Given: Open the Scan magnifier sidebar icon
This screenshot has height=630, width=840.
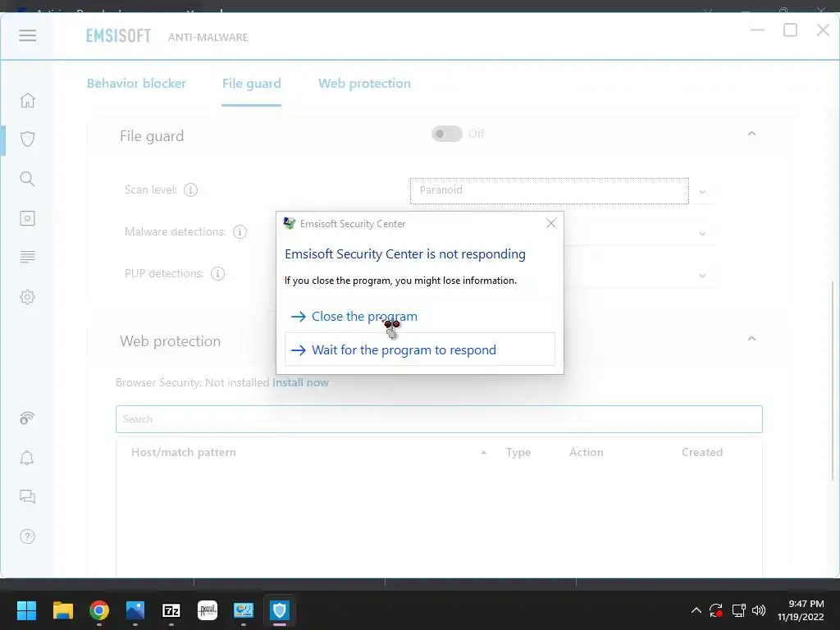Looking at the screenshot, I should [27, 178].
